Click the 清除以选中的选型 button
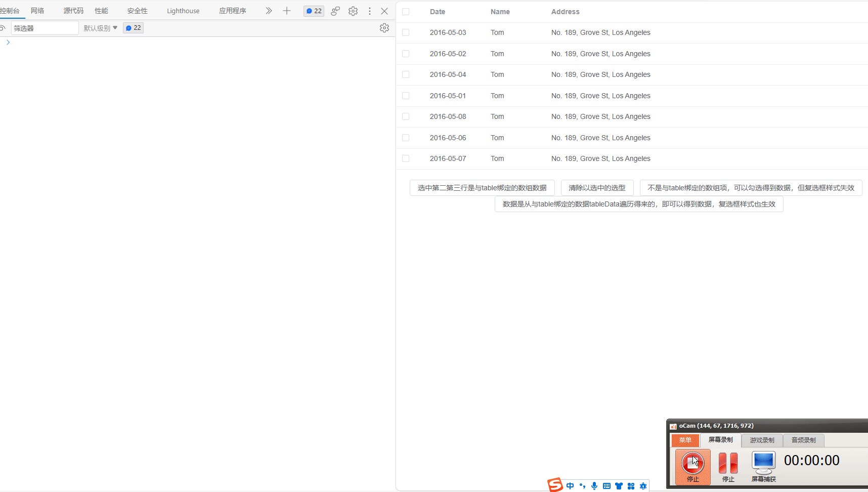868x492 pixels. click(597, 188)
